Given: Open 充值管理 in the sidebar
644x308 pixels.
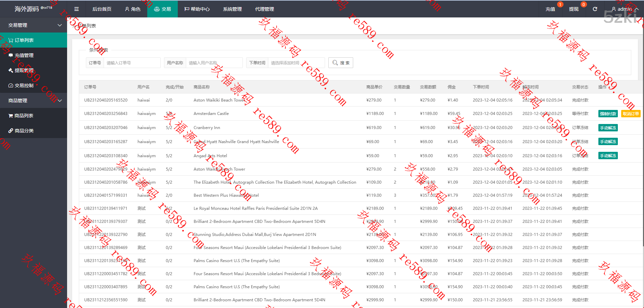Looking at the screenshot, I should point(23,55).
